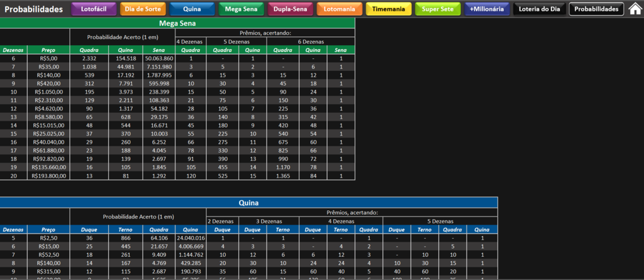Click the '6 Dezenas' header in Mega Sena
Viewport: 644px width, 280px height.
[311, 41]
